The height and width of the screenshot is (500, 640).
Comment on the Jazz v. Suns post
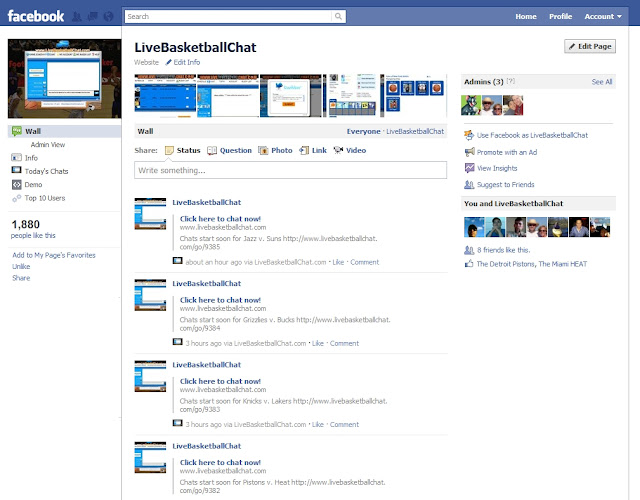point(364,262)
